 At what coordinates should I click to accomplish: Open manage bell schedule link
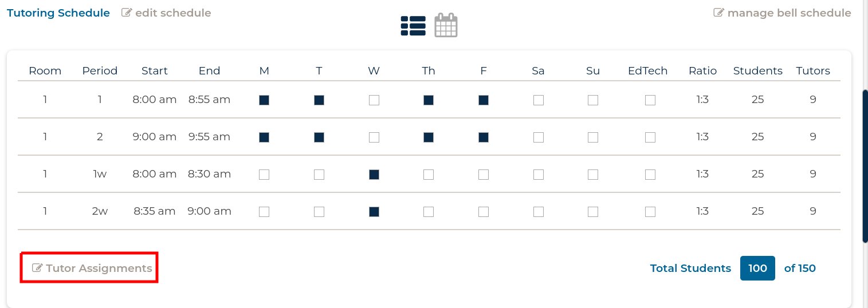point(782,13)
